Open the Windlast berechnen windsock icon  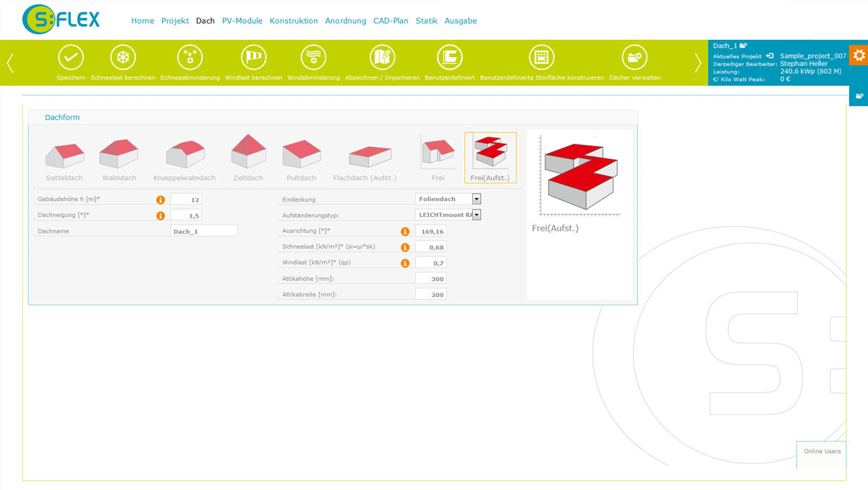click(x=253, y=57)
